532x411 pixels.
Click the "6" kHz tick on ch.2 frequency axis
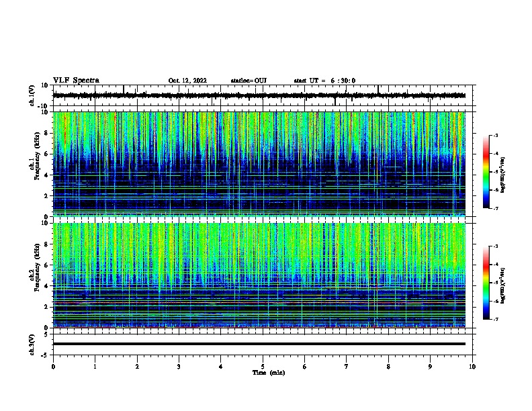47,265
